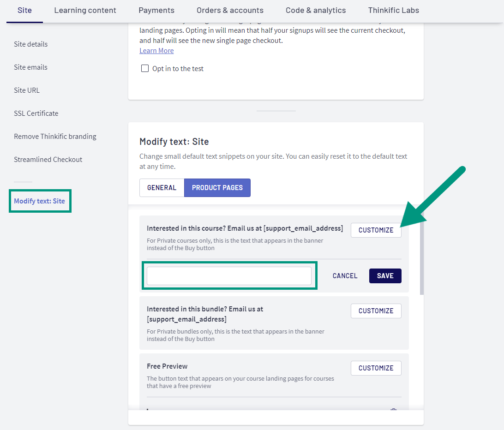Customize the private bundle email text
Viewport: 504px width, 430px height.
tap(376, 311)
